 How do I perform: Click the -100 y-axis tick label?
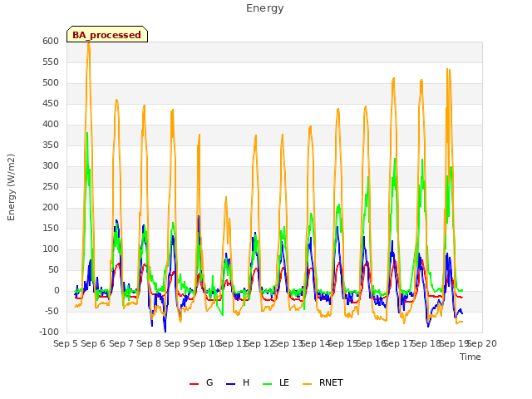point(49,332)
